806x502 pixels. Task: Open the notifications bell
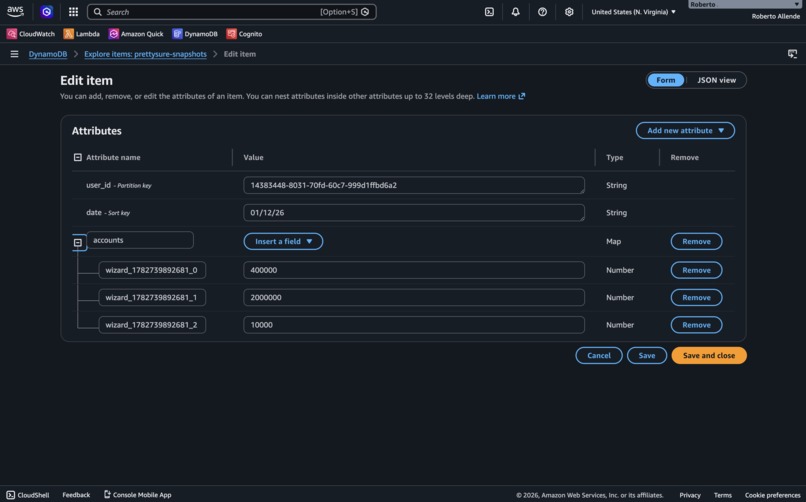click(516, 12)
